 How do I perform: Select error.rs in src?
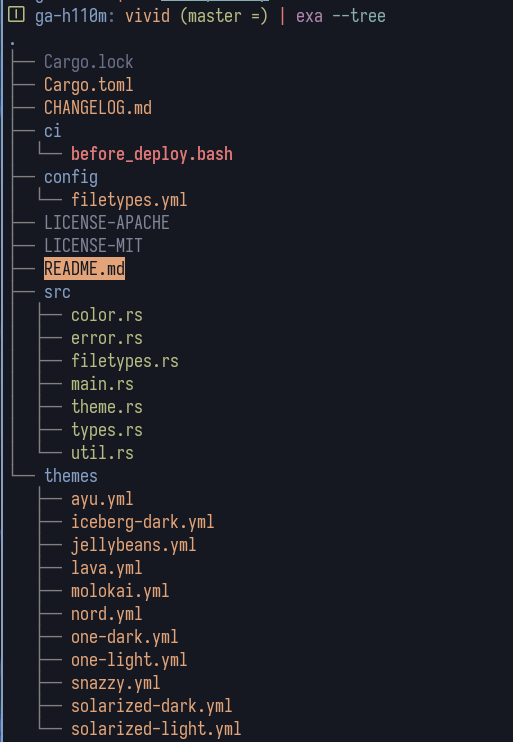107,338
